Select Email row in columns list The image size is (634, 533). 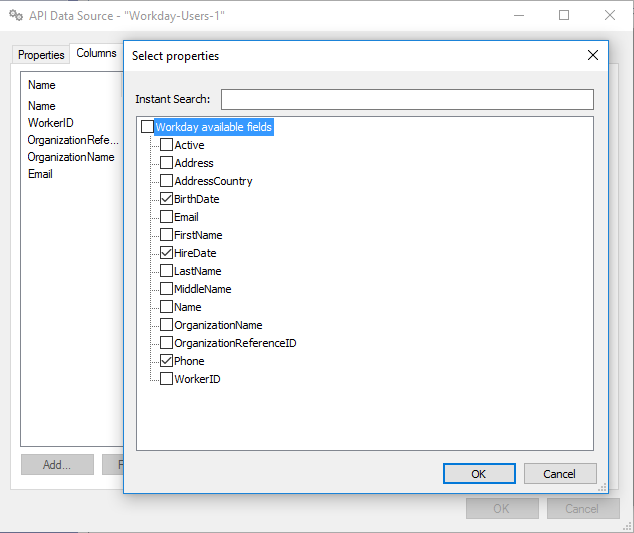(40, 174)
